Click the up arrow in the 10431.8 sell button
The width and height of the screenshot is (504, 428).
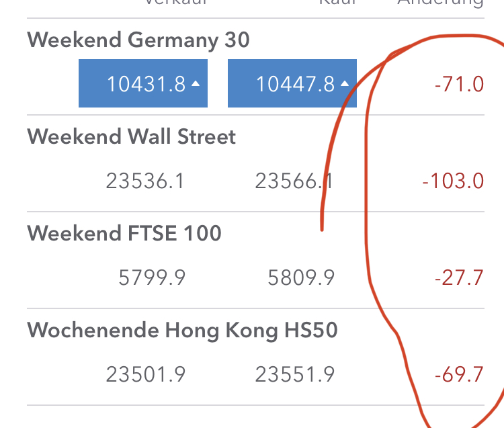point(196,84)
